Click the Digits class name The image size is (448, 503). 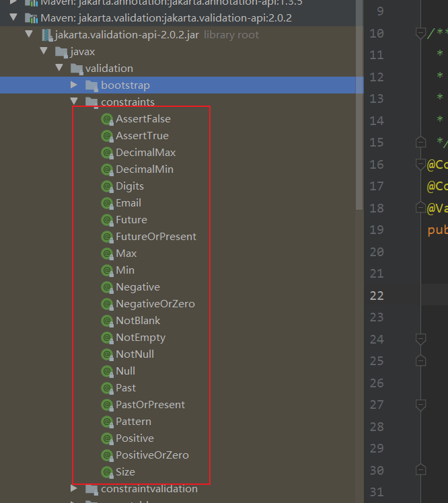click(130, 186)
